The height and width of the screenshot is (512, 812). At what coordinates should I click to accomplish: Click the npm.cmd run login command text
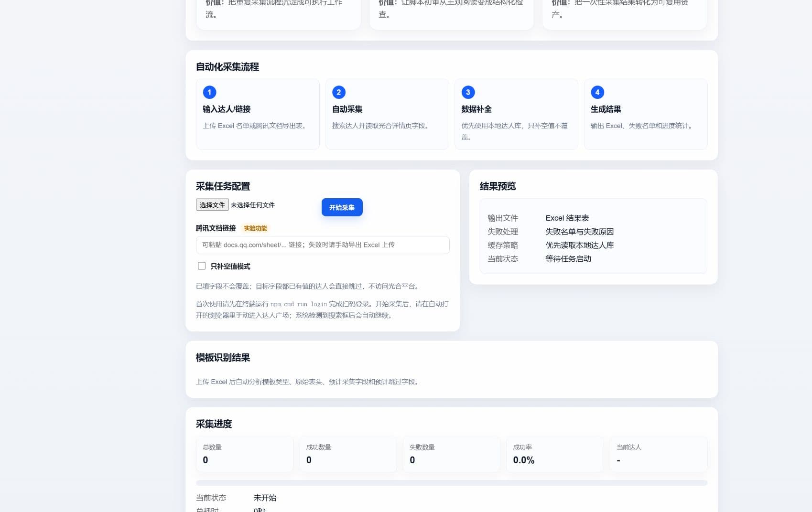[x=299, y=304]
